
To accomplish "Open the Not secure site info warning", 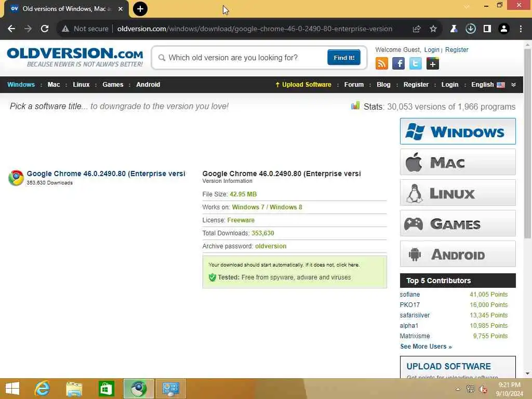I will pyautogui.click(x=85, y=29).
